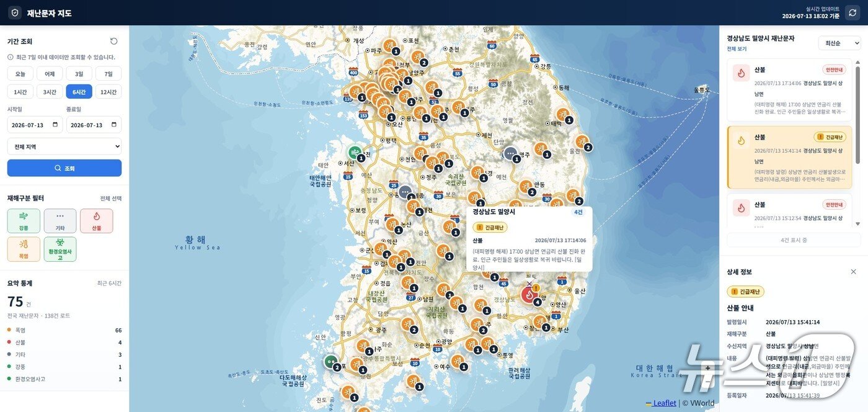Choose the 6시간 time range
This screenshot has width=868, height=412.
tap(79, 92)
